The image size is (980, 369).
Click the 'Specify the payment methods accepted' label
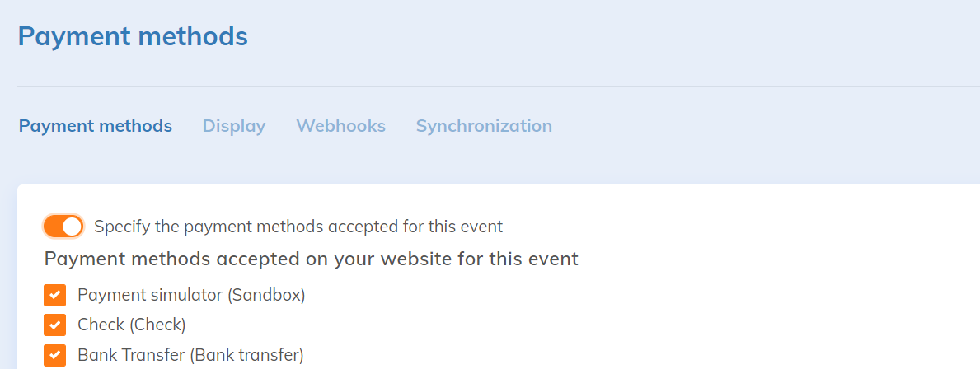[298, 226]
